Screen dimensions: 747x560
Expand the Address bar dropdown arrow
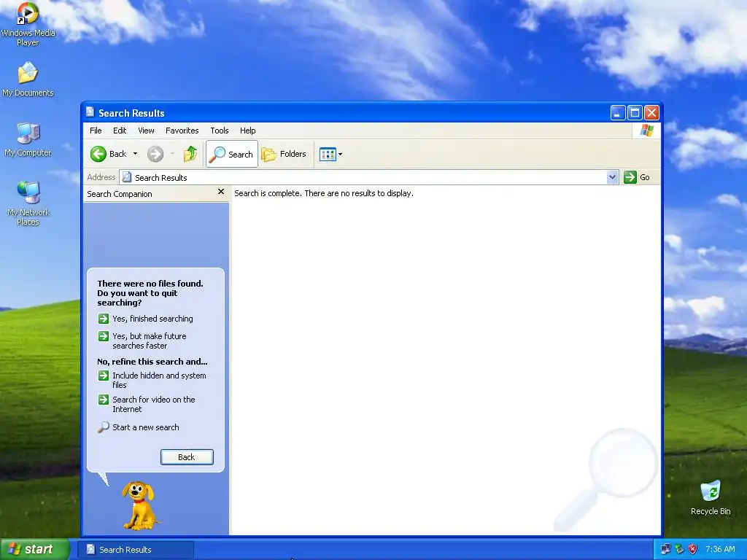pos(613,177)
